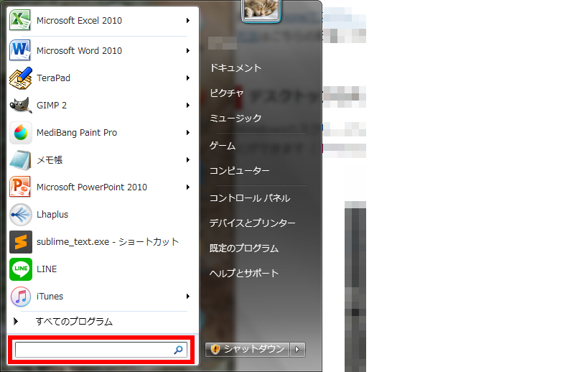Show TeraPad recent files arrow
This screenshot has width=588, height=372.
pos(188,78)
